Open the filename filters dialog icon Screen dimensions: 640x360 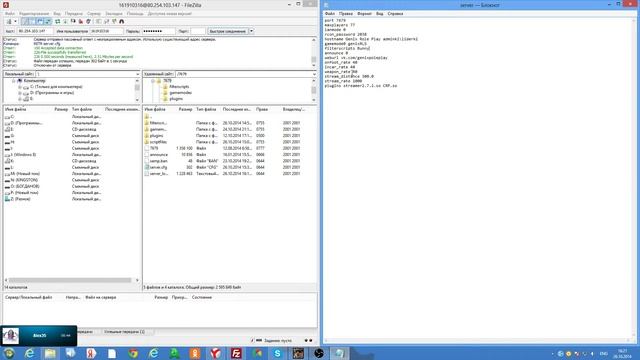coord(98,21)
